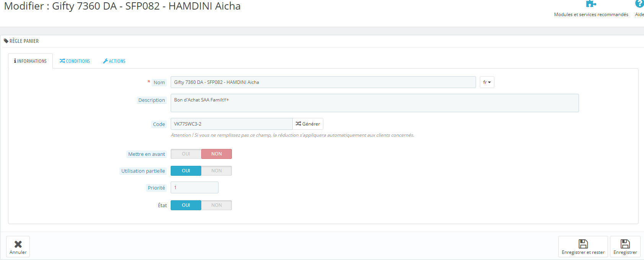Open Modules et services recommandés link
The width and height of the screenshot is (644, 260).
(591, 15)
